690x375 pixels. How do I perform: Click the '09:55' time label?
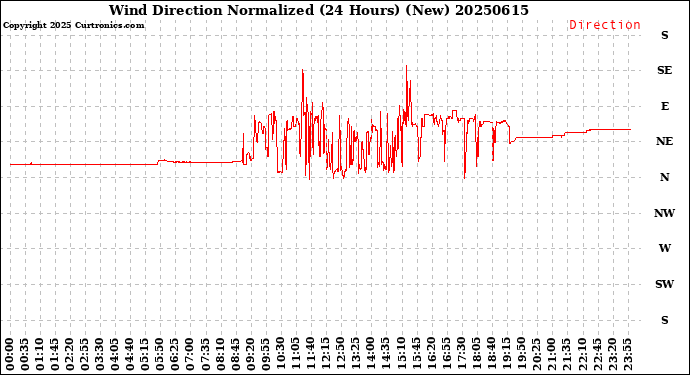[x=265, y=354]
